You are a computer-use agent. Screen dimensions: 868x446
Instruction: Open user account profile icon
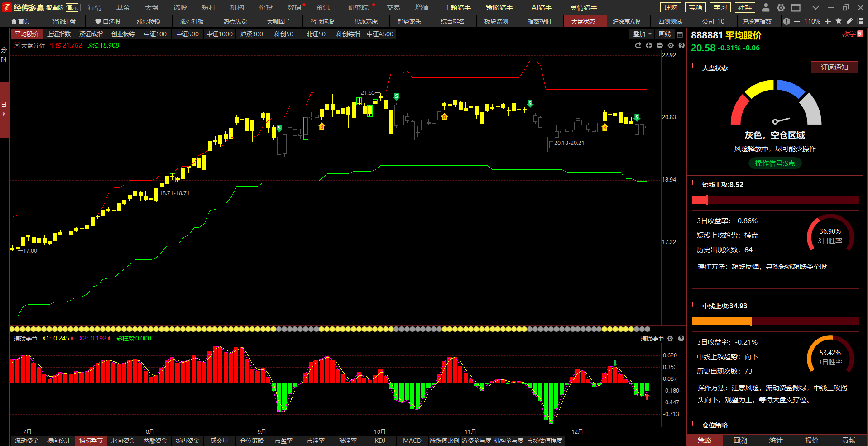point(766,8)
